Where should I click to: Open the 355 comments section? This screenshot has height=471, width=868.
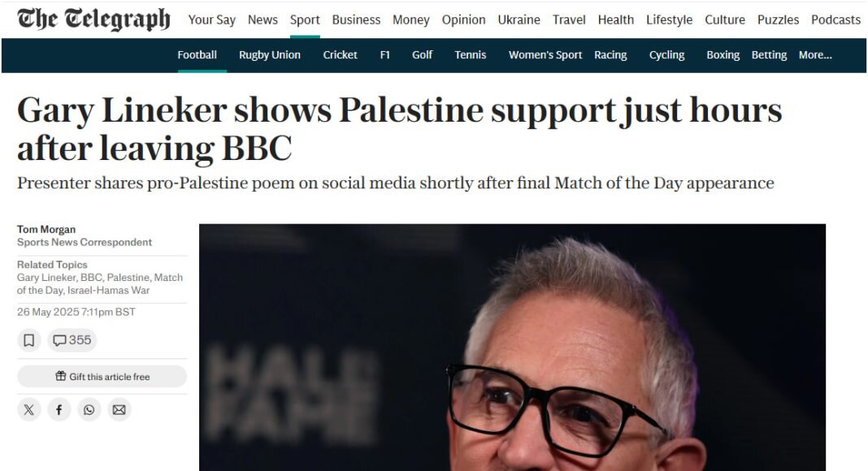coord(72,340)
